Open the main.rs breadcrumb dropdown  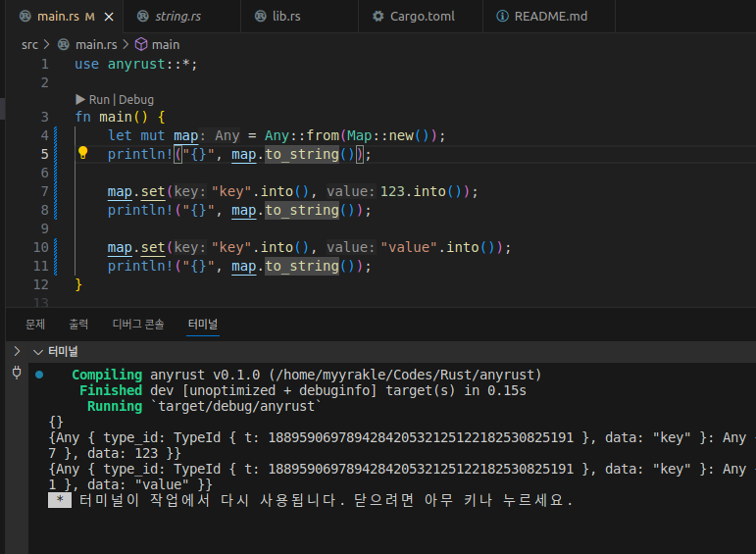point(96,44)
